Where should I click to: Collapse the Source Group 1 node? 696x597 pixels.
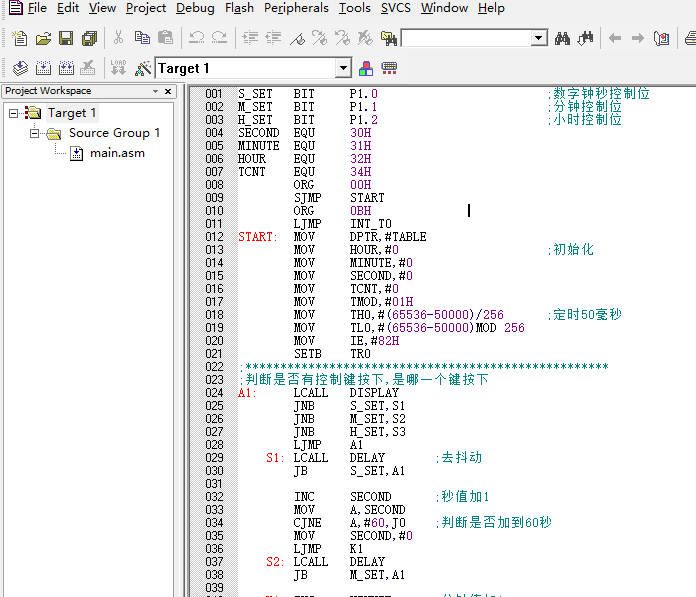tap(35, 133)
